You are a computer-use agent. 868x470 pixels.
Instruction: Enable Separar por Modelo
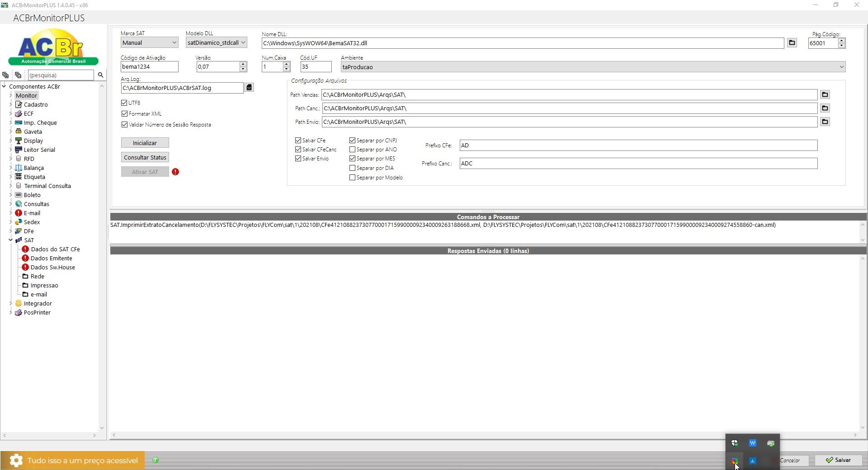352,178
